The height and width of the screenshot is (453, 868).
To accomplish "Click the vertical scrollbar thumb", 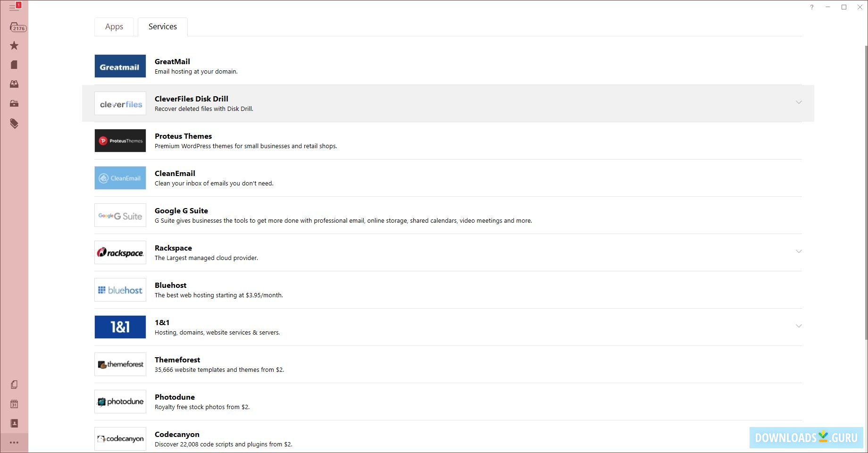I will (866, 192).
